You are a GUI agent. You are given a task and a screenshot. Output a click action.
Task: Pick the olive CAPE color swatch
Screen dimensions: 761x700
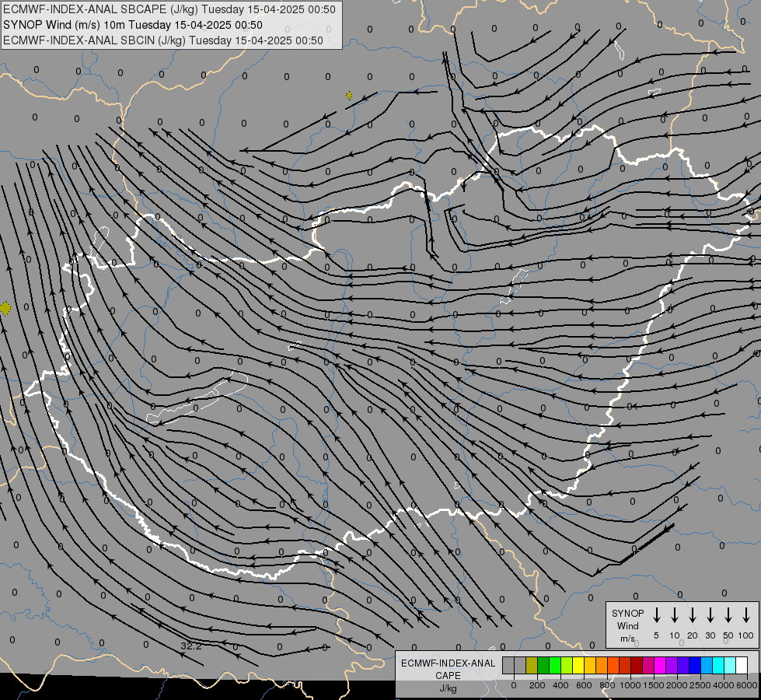[x=532, y=665]
